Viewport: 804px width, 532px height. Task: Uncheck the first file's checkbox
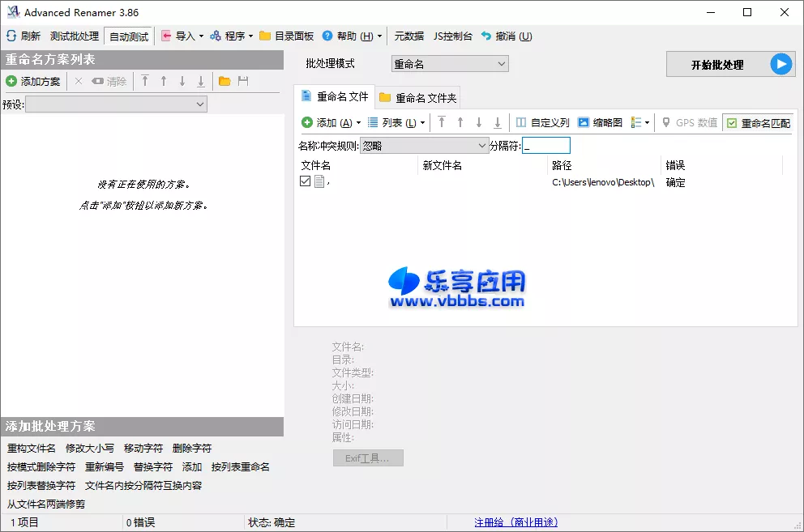pos(305,181)
